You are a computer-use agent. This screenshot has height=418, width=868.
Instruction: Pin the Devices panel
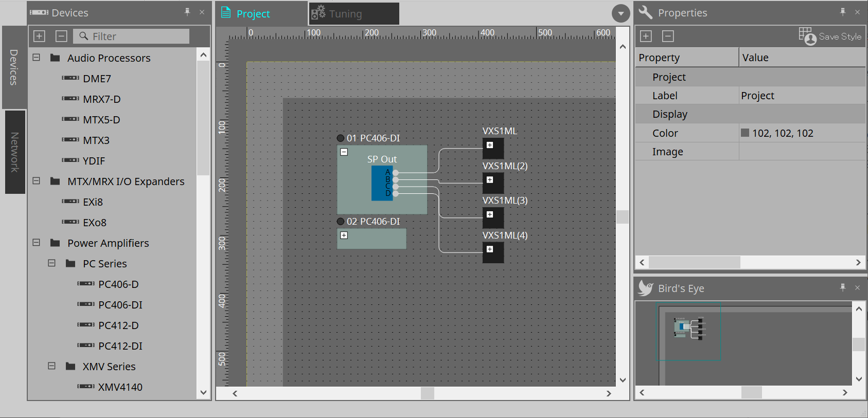coord(187,12)
